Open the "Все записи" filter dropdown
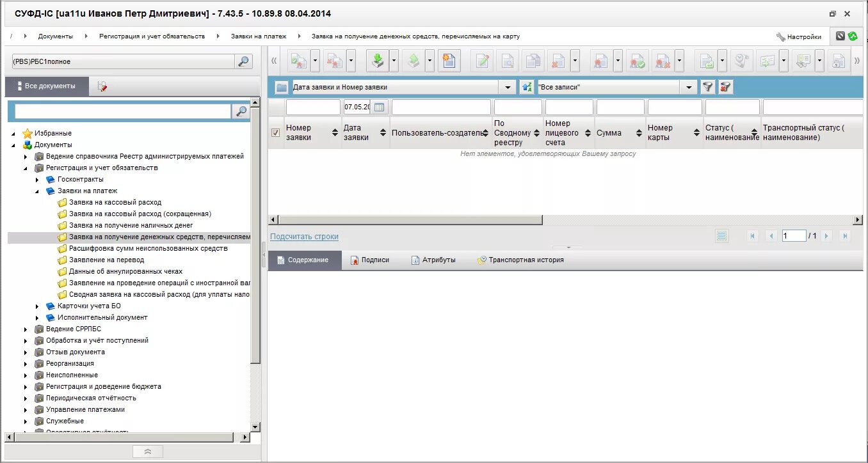The width and height of the screenshot is (868, 463). [x=689, y=87]
